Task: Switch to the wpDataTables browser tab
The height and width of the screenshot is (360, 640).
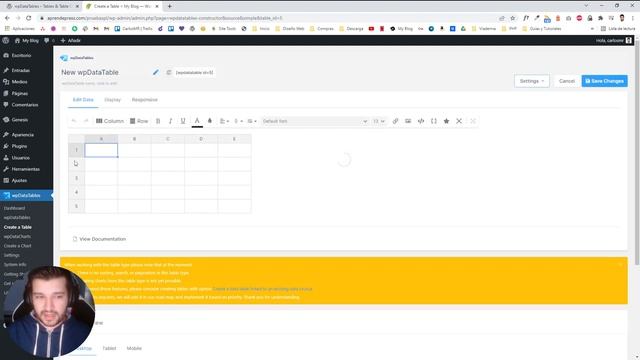Action: [41, 6]
